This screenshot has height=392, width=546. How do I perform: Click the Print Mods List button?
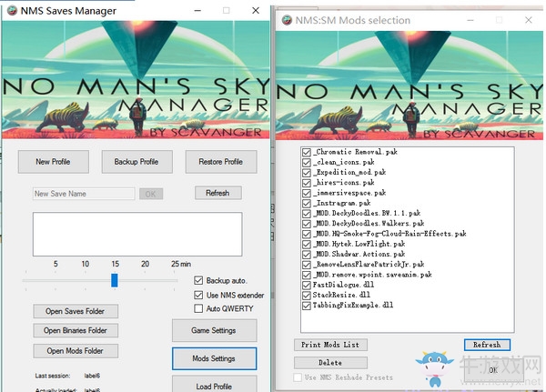[330, 345]
